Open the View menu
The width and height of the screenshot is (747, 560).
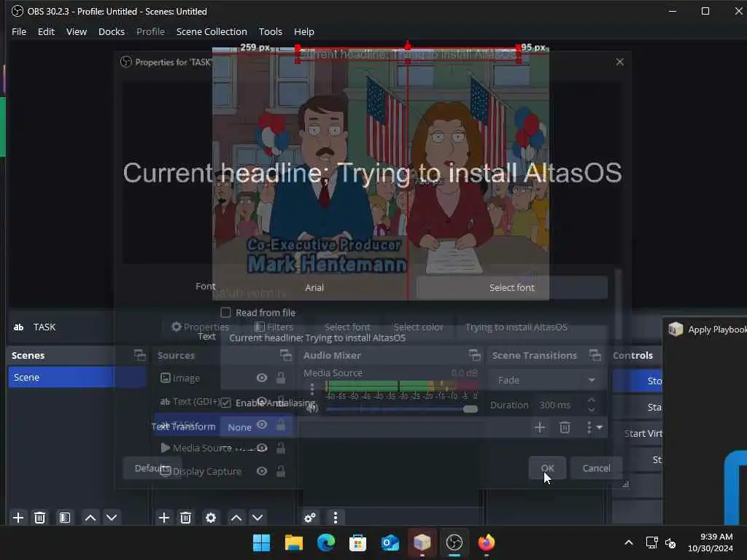[76, 31]
